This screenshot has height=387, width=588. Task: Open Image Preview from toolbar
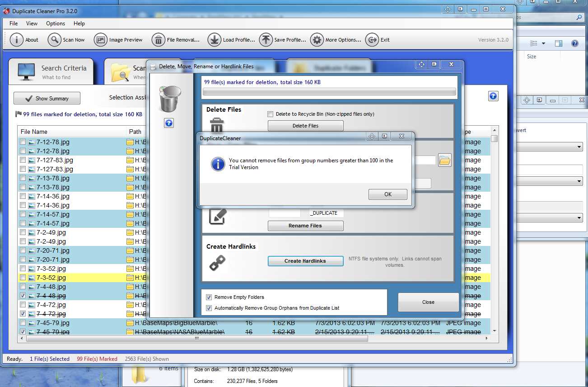click(101, 40)
